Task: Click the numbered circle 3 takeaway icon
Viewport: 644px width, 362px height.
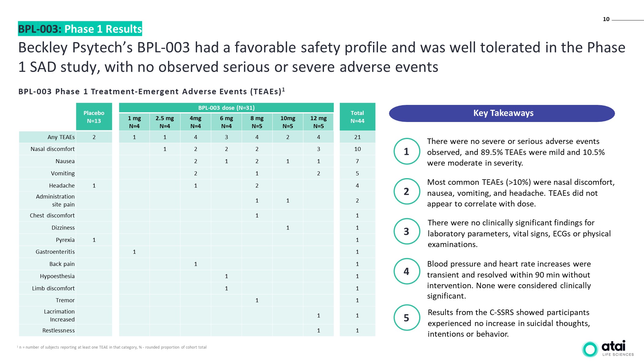Action: pos(407,231)
